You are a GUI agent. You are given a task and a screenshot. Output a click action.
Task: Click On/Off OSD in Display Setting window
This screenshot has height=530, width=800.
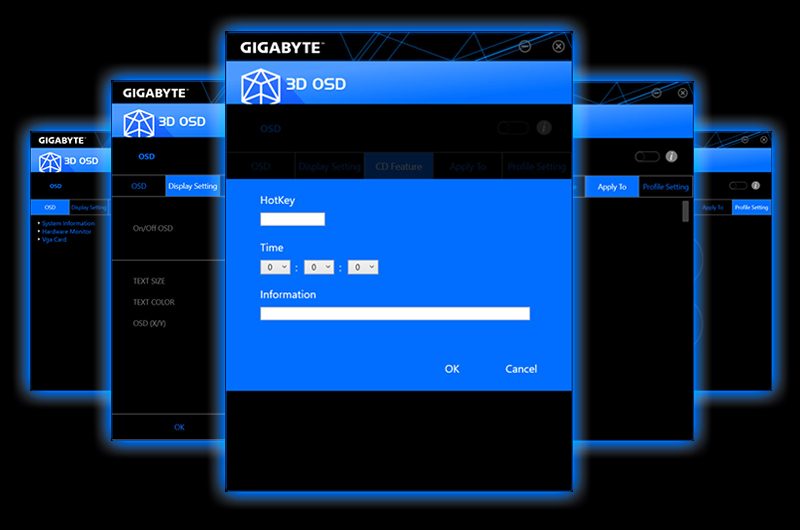tap(153, 229)
